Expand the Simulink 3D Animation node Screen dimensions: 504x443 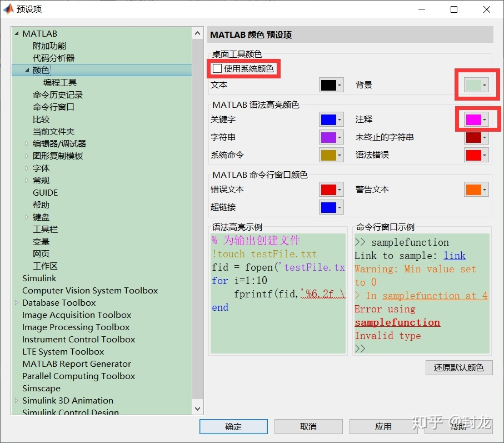click(16, 400)
